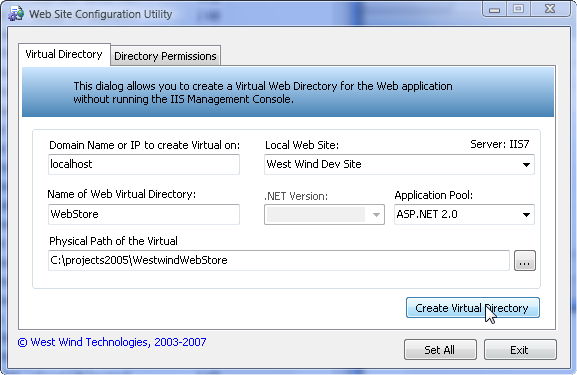The width and height of the screenshot is (577, 375).
Task: Switch to the Virtual Directory tab
Action: point(64,54)
